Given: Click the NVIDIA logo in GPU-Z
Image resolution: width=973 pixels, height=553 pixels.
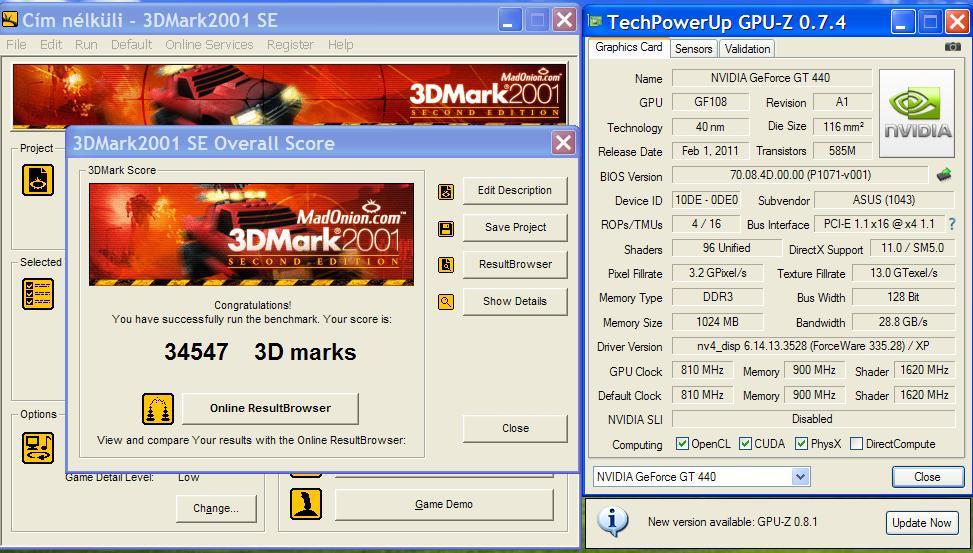Looking at the screenshot, I should coord(917,113).
